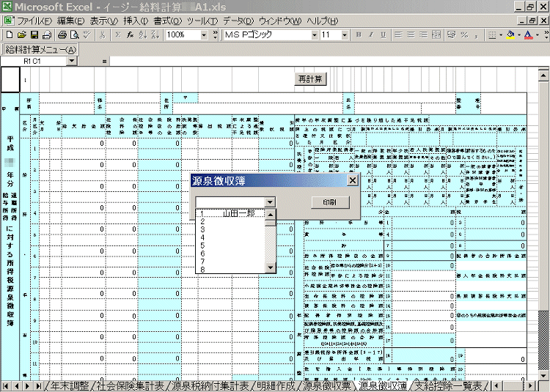Toggle Bold formatting button
The image size is (550, 392).
[359, 34]
